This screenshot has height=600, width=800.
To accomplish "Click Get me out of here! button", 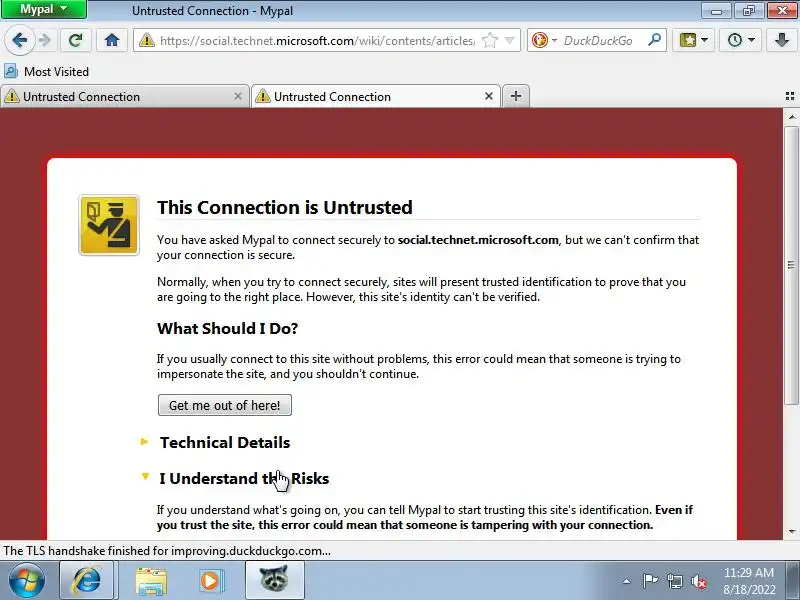I will coord(224,405).
